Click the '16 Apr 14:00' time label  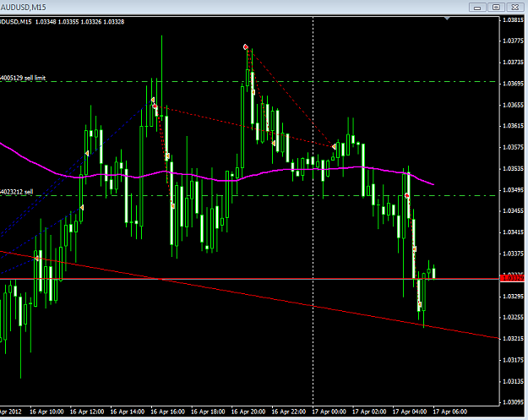click(128, 412)
